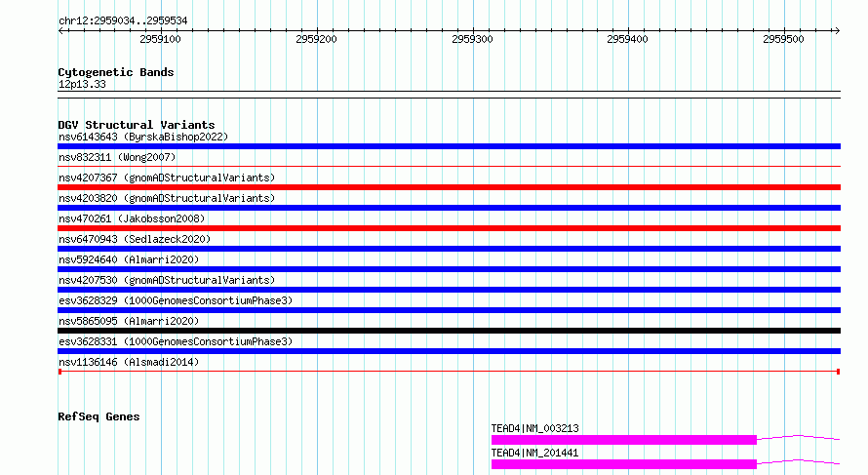Click the black bar under nsv5865095
Screen dimensions: 868x475
pos(449,331)
